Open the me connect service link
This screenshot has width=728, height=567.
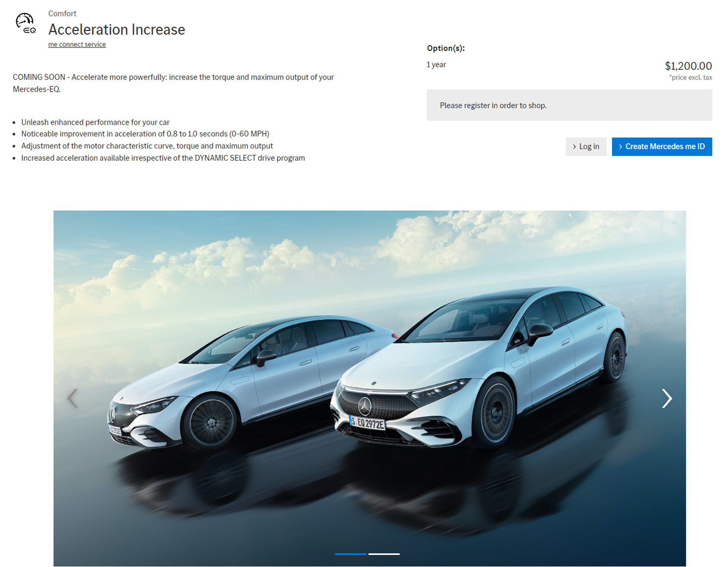coord(77,44)
